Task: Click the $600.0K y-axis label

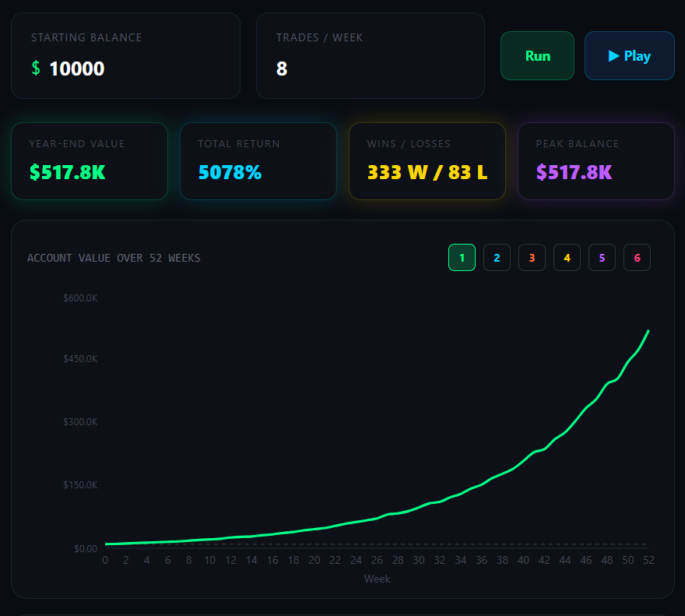Action: [80, 298]
